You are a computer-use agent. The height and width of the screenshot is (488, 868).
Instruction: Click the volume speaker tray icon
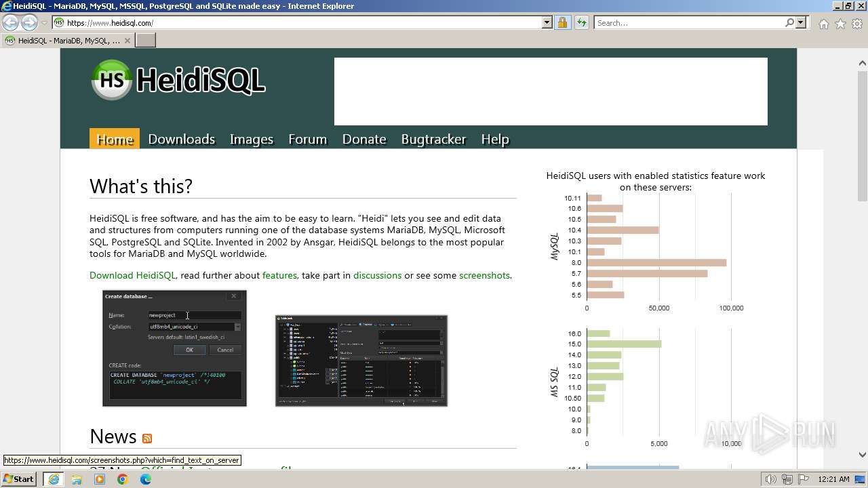771,480
